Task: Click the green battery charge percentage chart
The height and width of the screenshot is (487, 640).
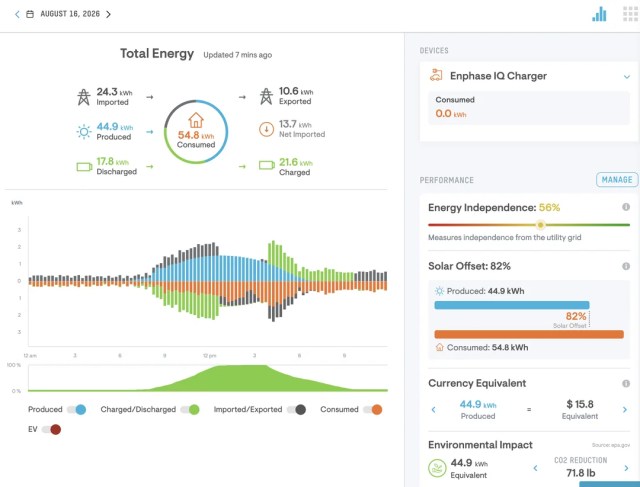Action: (208, 378)
